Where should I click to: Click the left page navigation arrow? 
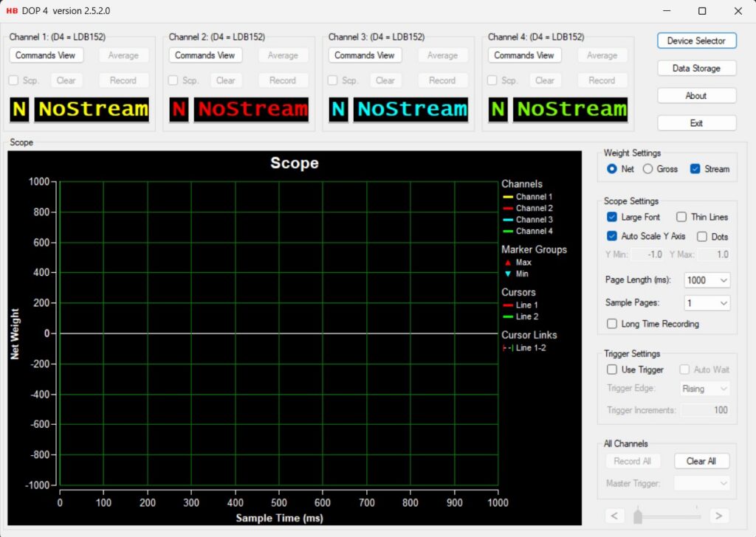[614, 516]
